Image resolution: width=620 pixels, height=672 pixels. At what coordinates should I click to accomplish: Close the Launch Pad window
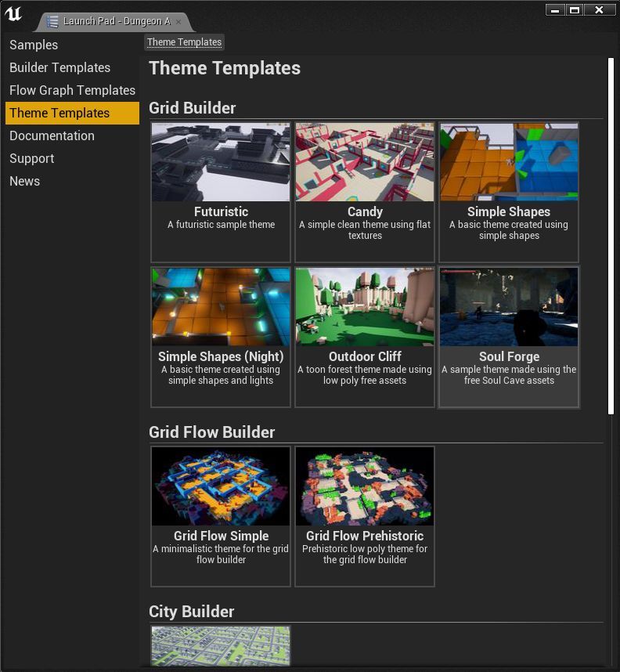coord(600,10)
